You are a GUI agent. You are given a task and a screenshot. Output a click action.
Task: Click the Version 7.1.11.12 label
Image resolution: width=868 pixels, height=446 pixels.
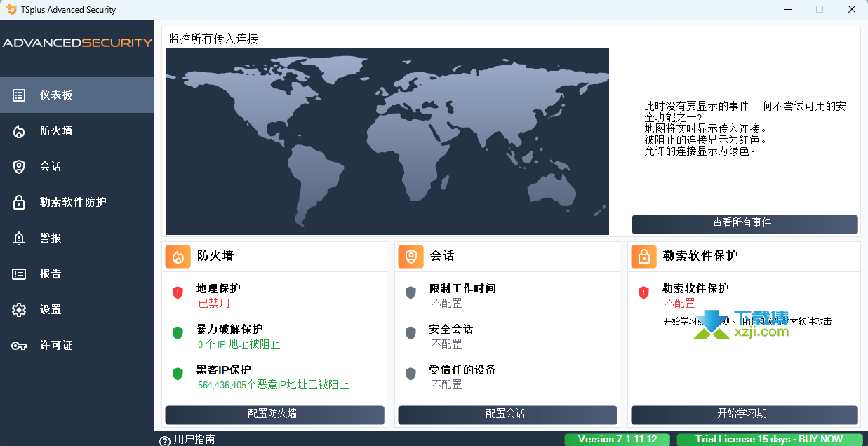click(617, 440)
